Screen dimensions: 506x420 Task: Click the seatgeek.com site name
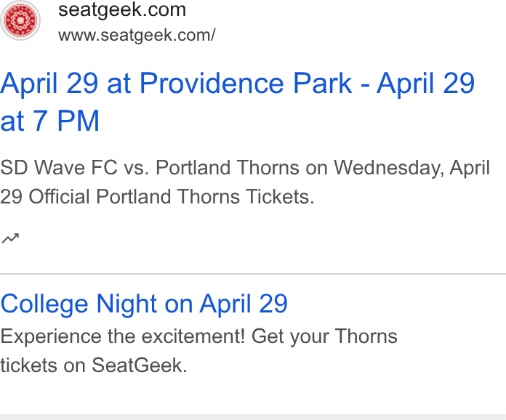point(122,9)
